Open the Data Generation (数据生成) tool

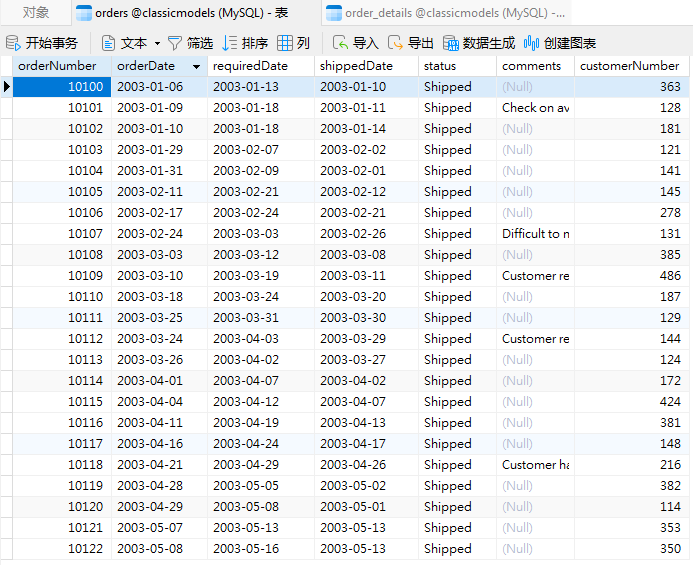[451, 43]
